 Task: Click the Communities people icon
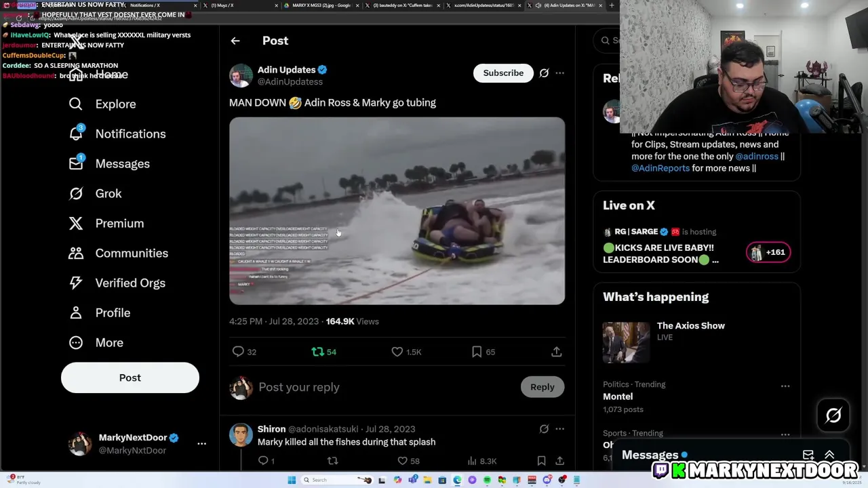point(76,253)
